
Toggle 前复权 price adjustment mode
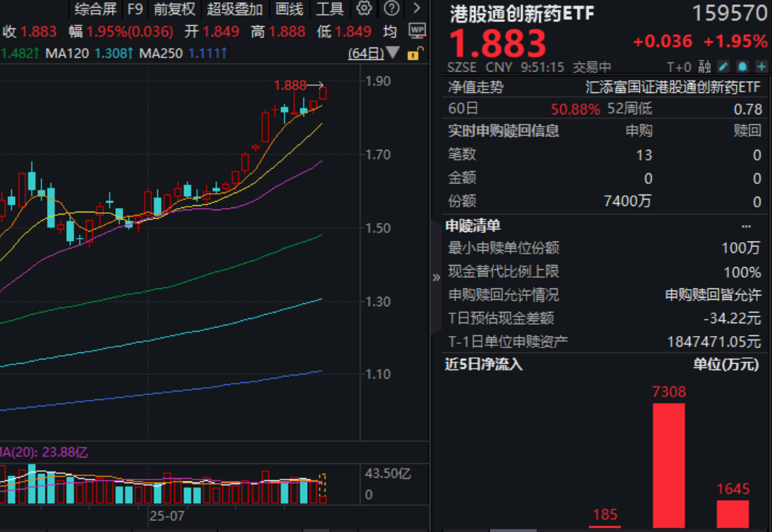(x=173, y=9)
